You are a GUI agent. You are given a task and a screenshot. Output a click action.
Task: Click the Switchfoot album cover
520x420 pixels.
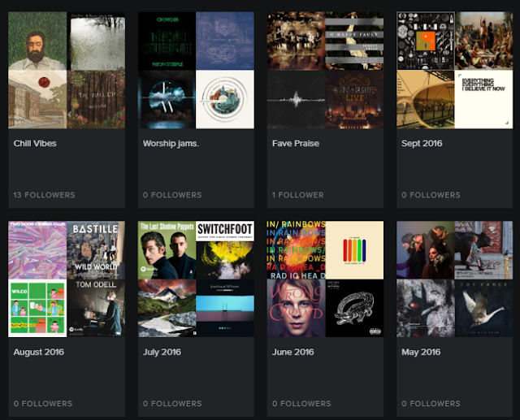coord(225,250)
